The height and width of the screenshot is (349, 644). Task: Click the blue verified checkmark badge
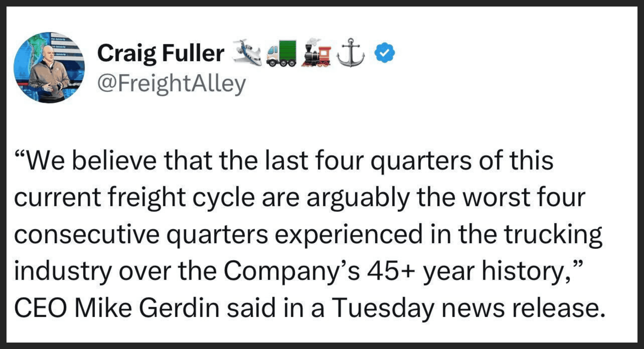[385, 53]
